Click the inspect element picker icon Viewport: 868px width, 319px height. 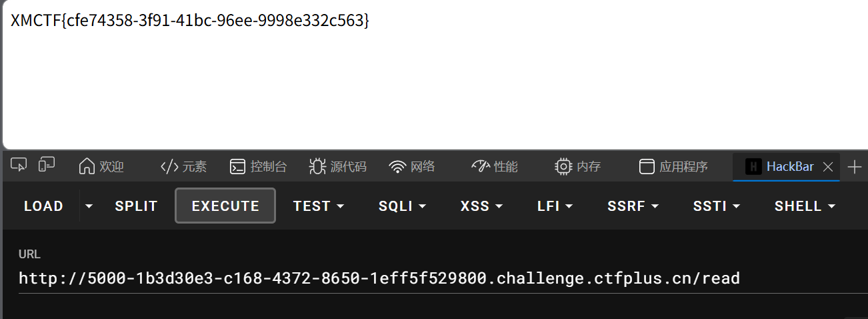coord(19,166)
